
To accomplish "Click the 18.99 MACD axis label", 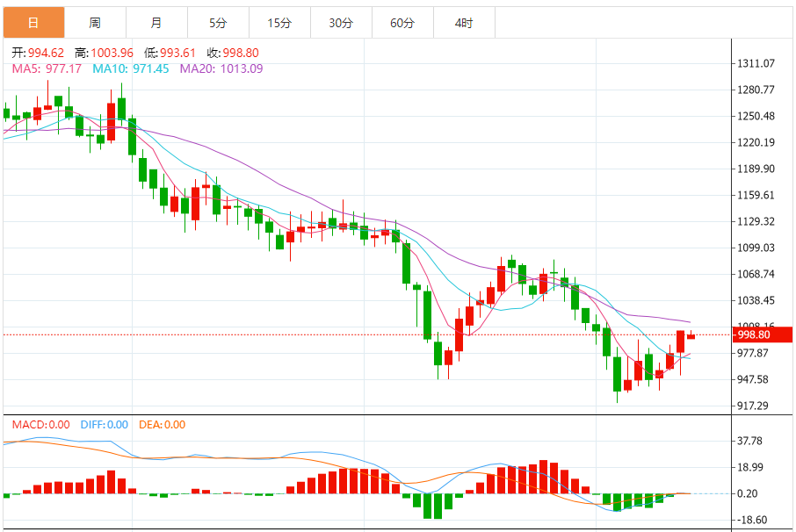I will [x=749, y=468].
